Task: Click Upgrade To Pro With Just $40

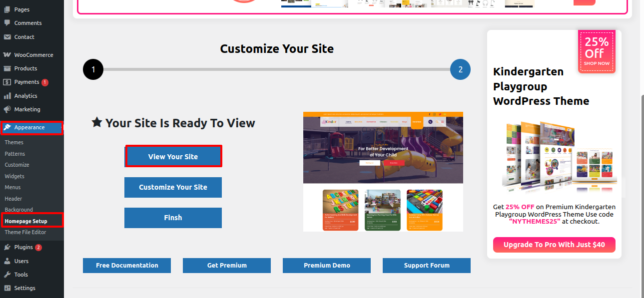Action: pos(554,245)
